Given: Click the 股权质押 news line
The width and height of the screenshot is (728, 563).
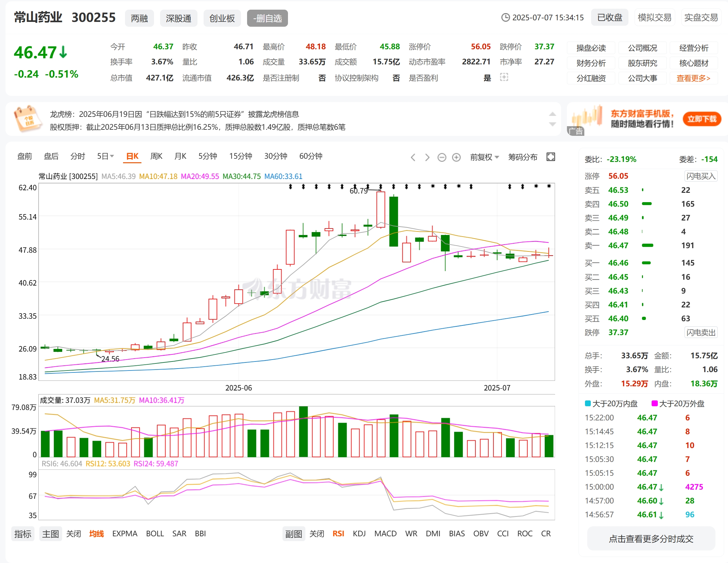Looking at the screenshot, I should click(198, 127).
